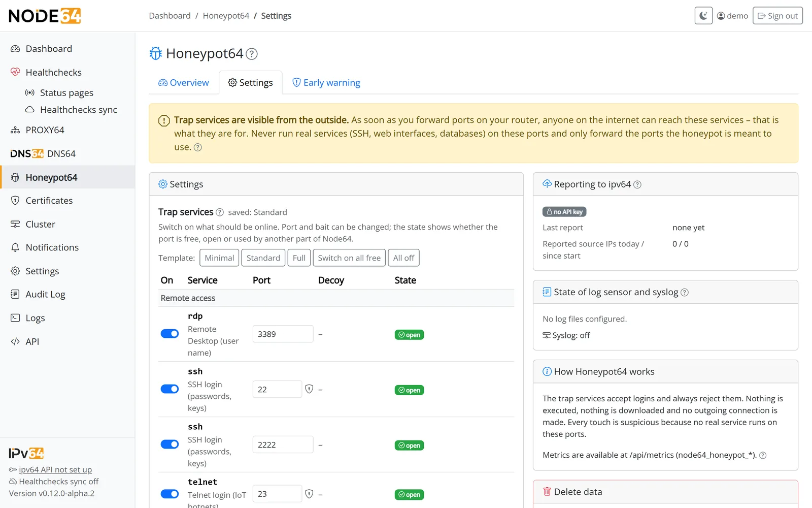Disable the rdp trap service toggle
Screen dimensions: 812x508
pos(170,334)
